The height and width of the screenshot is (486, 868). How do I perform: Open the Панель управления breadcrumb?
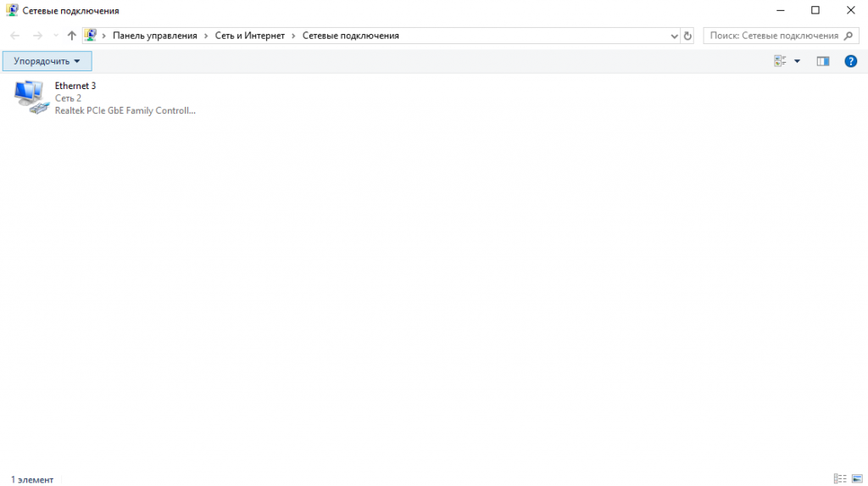[154, 36]
